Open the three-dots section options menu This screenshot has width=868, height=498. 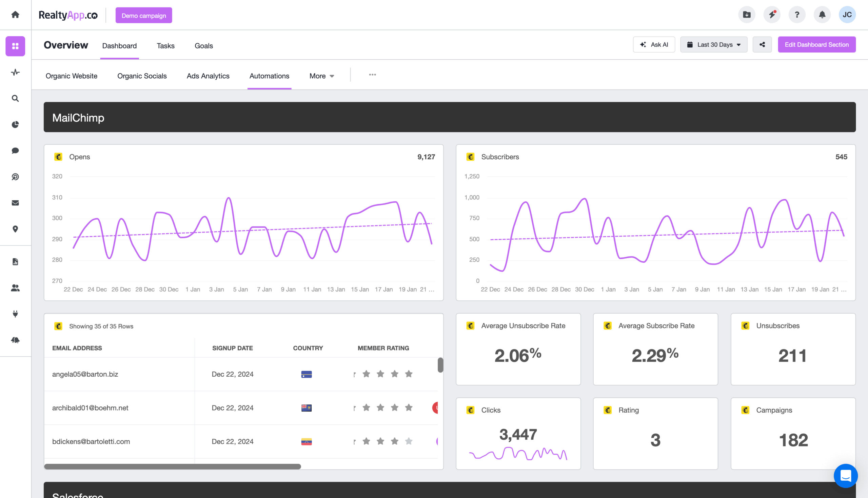point(372,75)
